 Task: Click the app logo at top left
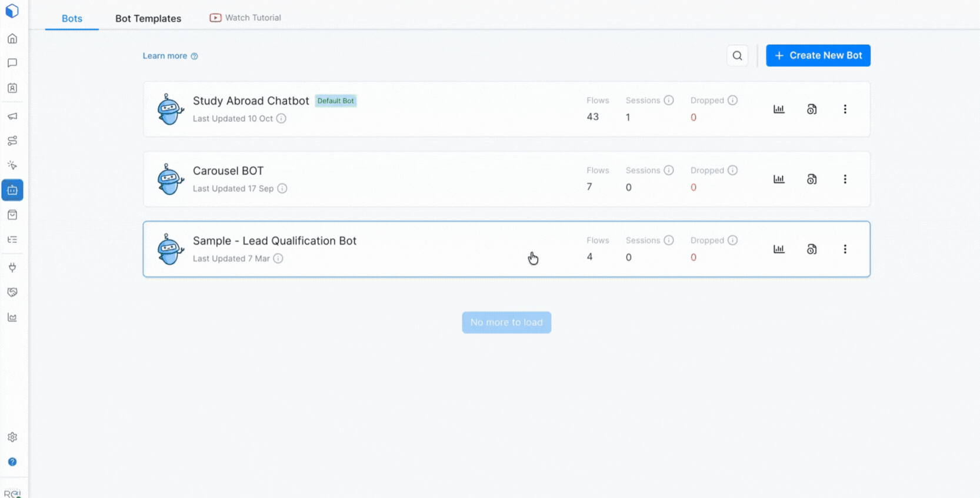click(x=12, y=11)
